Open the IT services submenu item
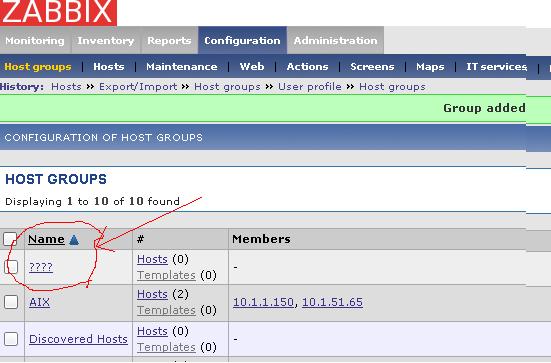This screenshot has height=363, width=551. point(496,66)
